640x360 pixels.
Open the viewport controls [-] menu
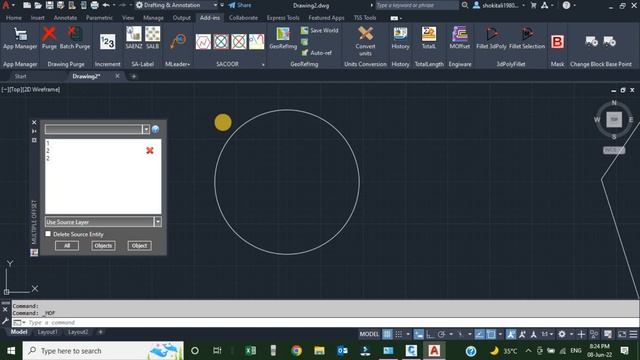[x=4, y=89]
